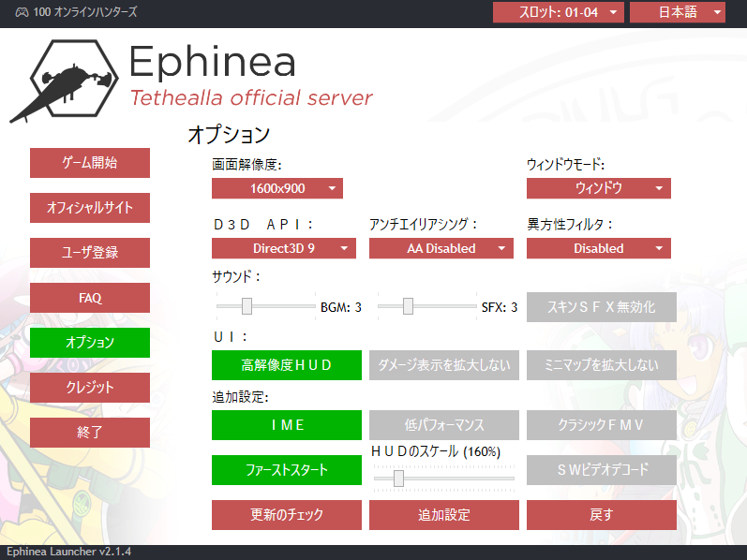Start the game with ゲーム開始
Screen dimensions: 747x560
(x=90, y=163)
